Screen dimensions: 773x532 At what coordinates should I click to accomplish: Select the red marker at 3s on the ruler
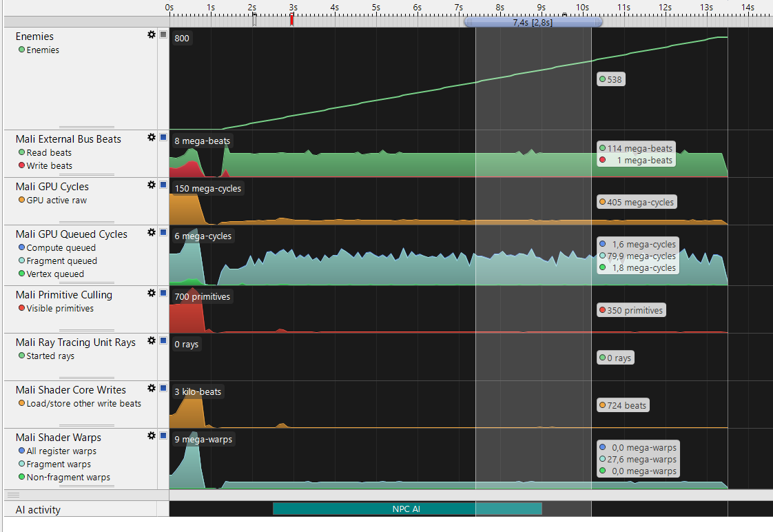(292, 20)
